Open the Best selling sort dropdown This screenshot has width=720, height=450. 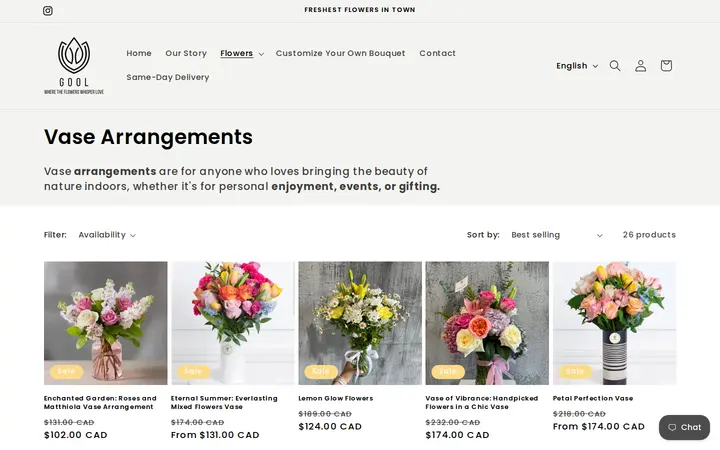(557, 235)
